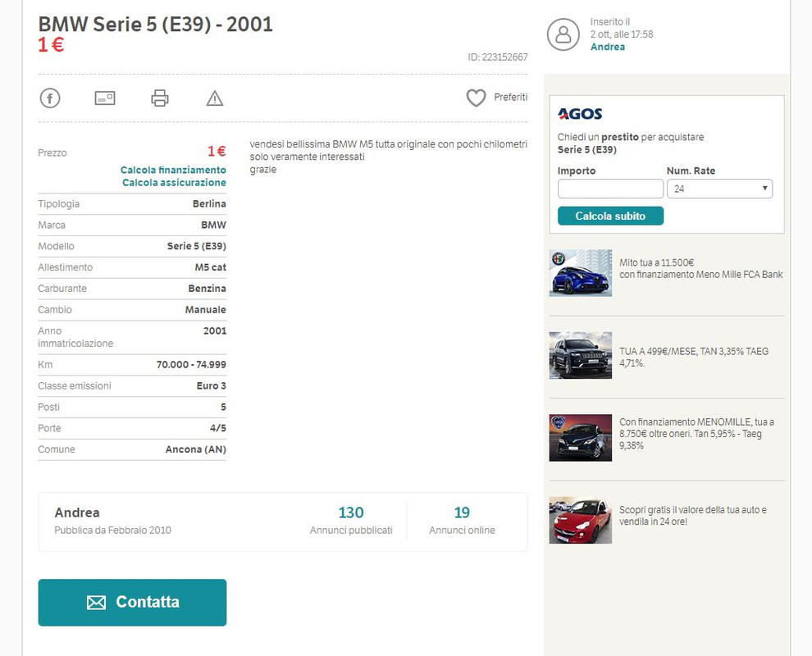Screen dimensions: 812x656
Task: Click the envelope icon in the Contatta button
Action: click(96, 602)
